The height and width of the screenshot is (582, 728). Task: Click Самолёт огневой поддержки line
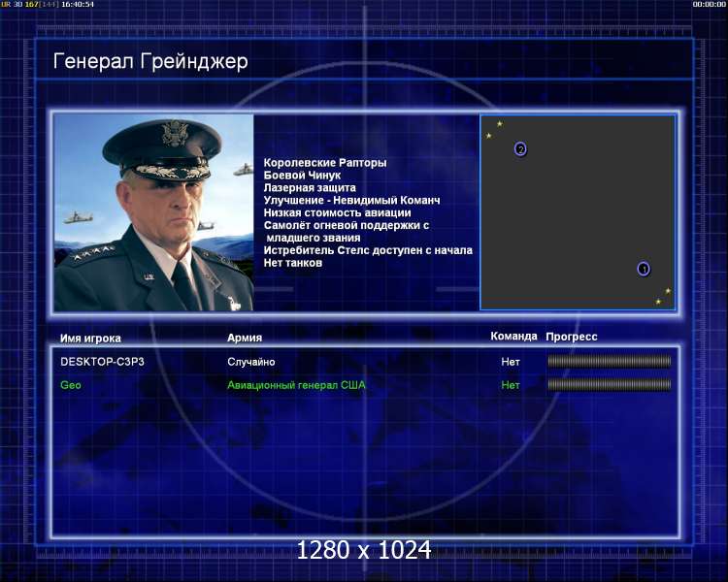(x=347, y=225)
